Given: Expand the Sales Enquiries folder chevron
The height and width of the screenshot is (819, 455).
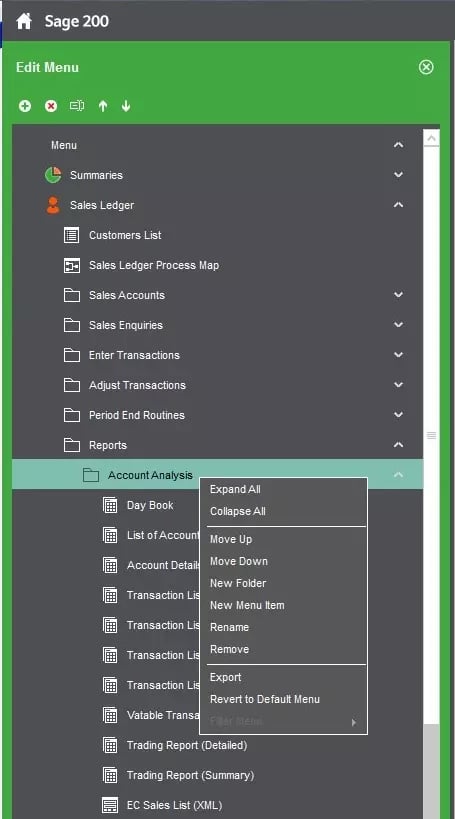Looking at the screenshot, I should 398,324.
